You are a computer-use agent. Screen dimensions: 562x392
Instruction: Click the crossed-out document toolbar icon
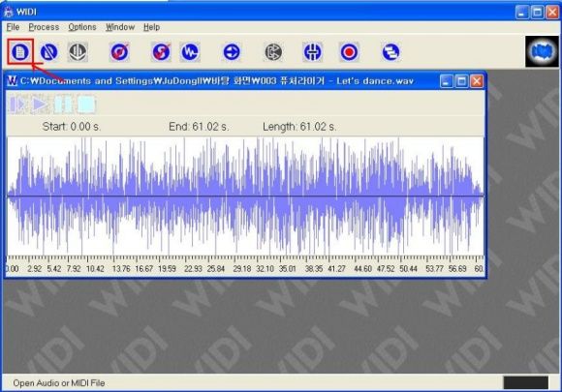tap(48, 52)
